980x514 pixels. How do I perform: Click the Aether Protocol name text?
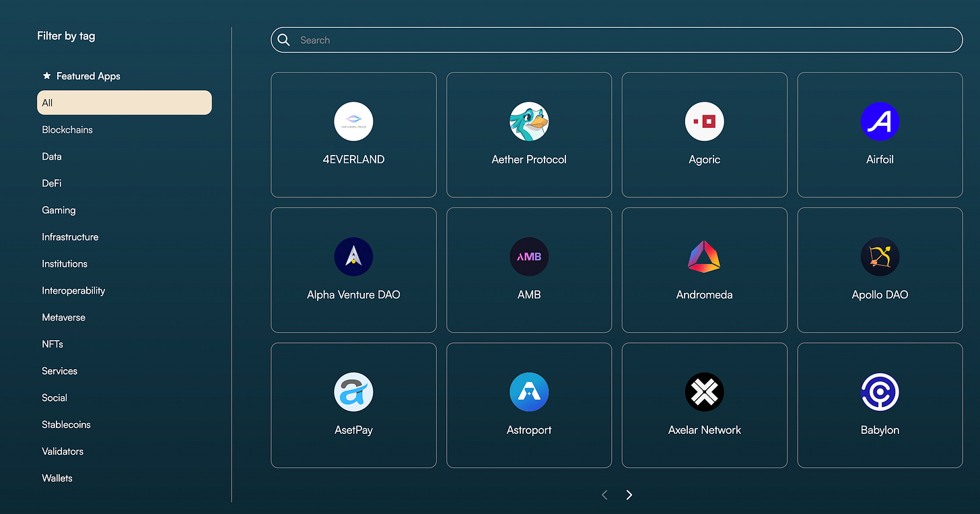529,160
